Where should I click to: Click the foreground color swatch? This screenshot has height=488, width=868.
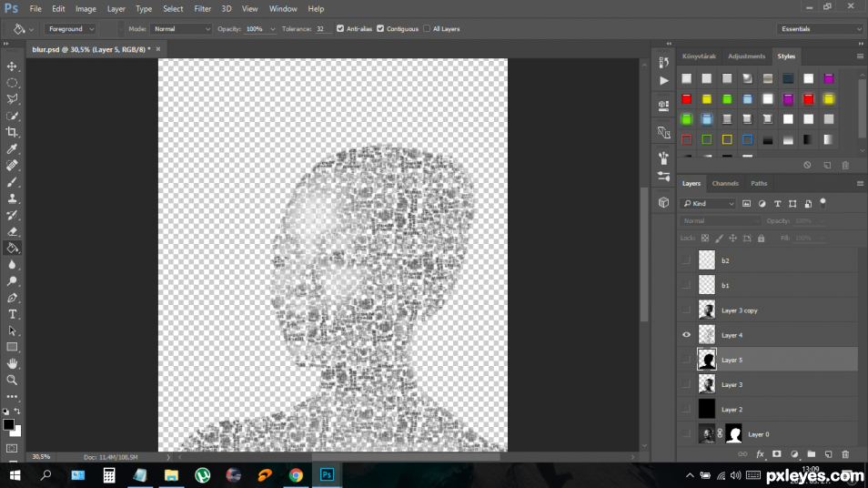[x=8, y=425]
